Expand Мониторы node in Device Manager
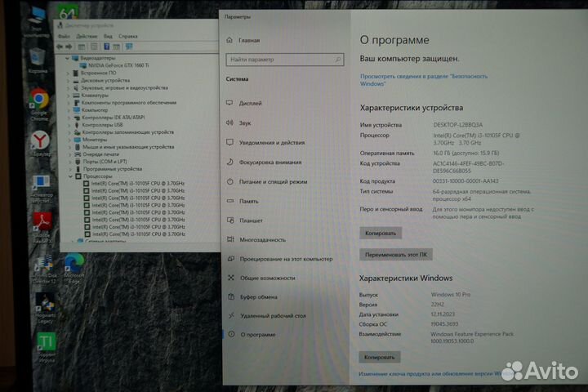This screenshot has height=392, width=588. 69,140
